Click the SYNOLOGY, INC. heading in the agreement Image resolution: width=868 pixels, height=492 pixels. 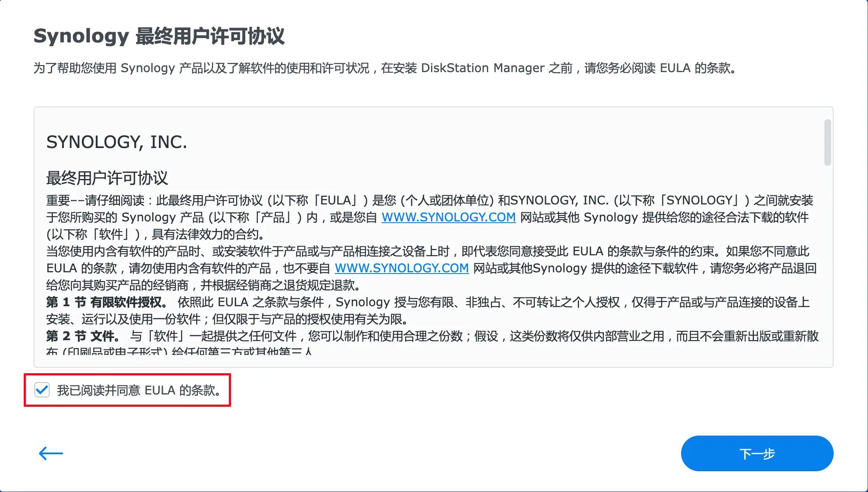point(117,142)
